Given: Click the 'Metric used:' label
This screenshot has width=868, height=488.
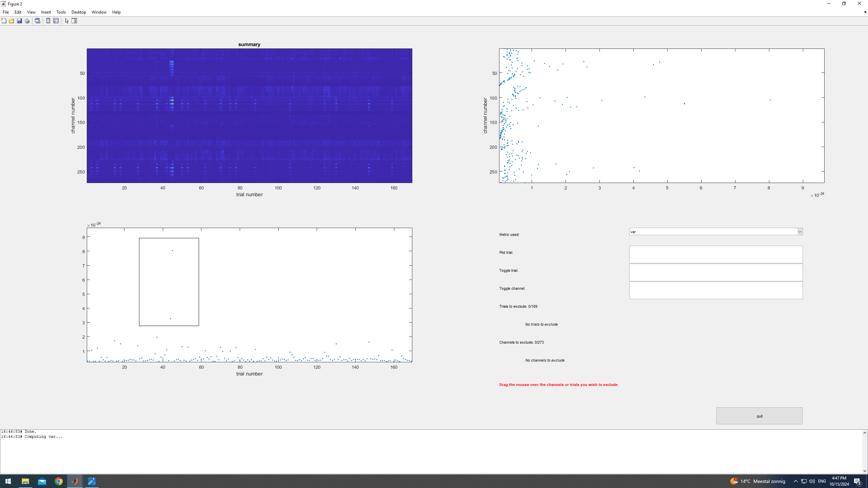Looking at the screenshot, I should coord(509,235).
